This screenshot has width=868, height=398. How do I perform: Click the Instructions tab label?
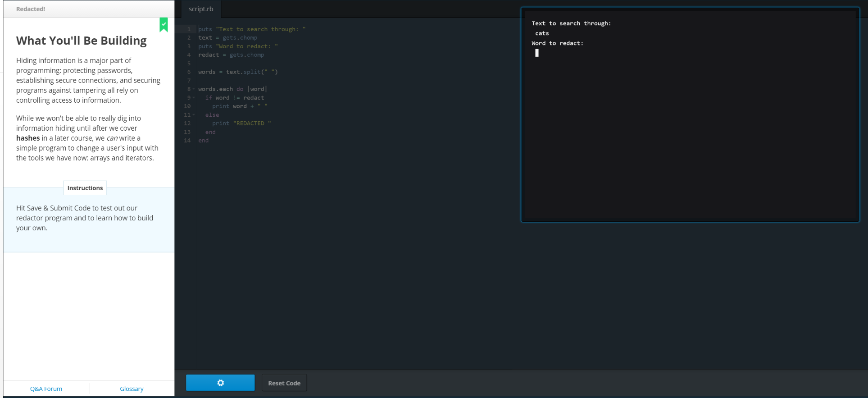pyautogui.click(x=85, y=188)
